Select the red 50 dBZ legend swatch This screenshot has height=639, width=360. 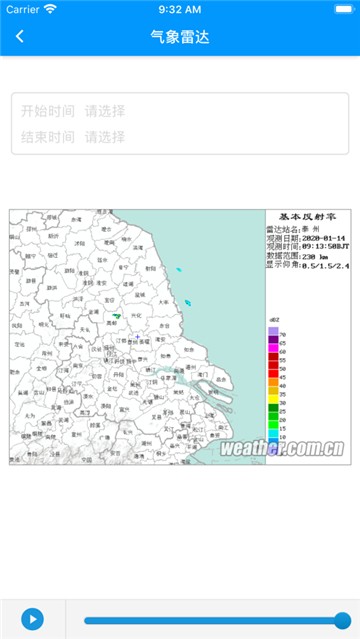point(273,365)
